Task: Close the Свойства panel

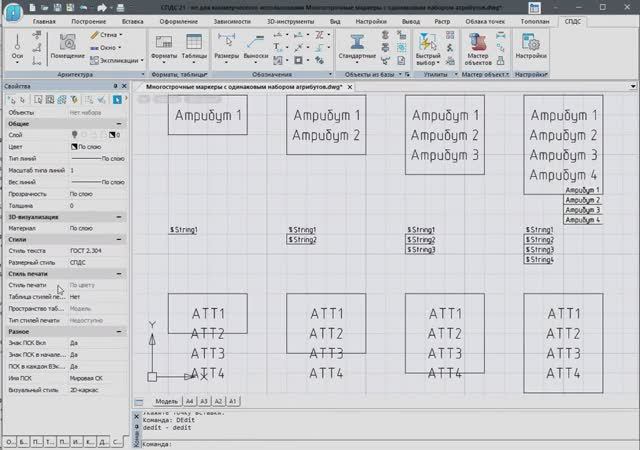Action: click(124, 86)
